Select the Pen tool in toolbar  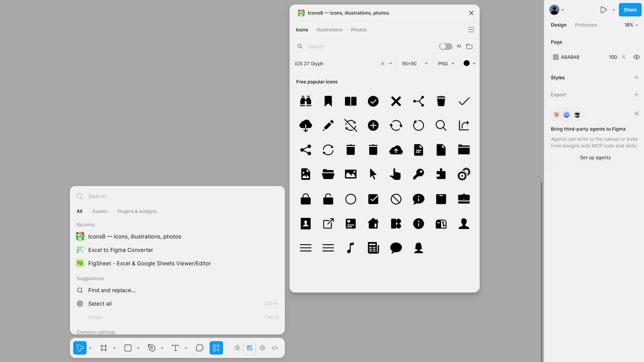point(152,348)
